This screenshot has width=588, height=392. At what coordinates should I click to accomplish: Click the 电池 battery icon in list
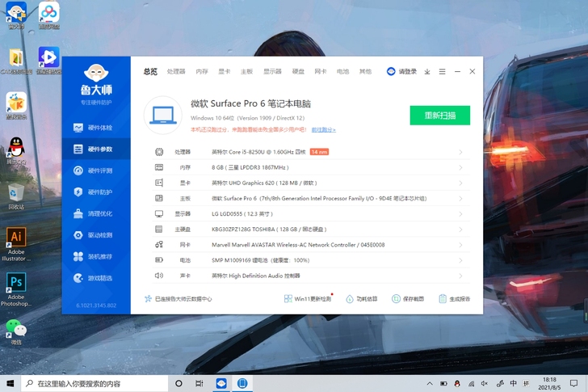coord(159,260)
